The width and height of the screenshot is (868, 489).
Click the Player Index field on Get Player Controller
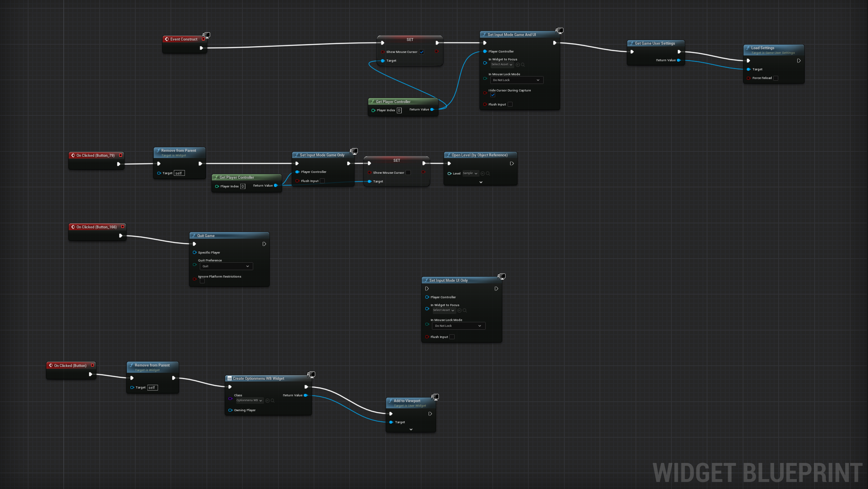(399, 110)
